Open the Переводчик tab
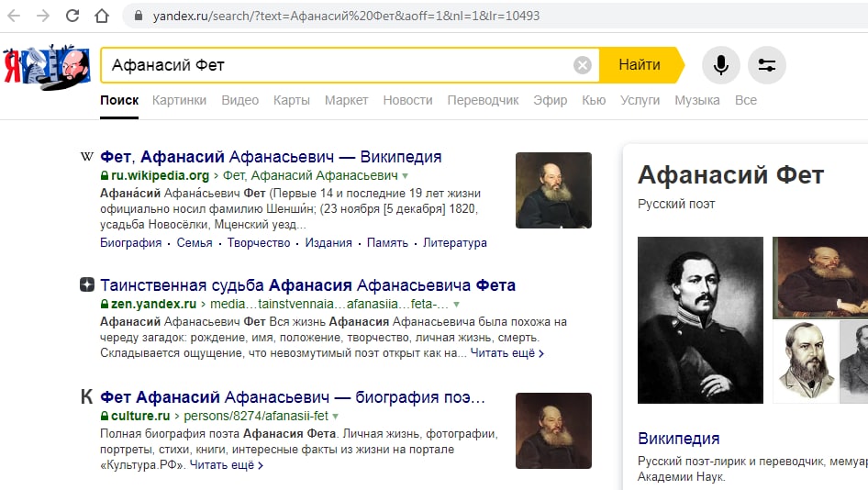 pos(484,100)
